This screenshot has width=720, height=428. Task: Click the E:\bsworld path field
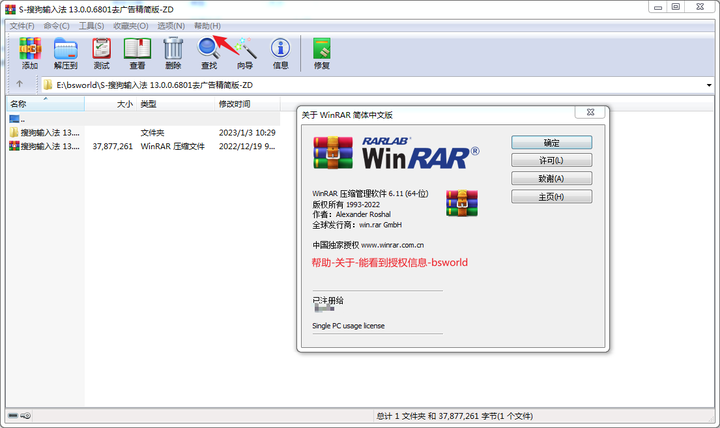[372, 85]
